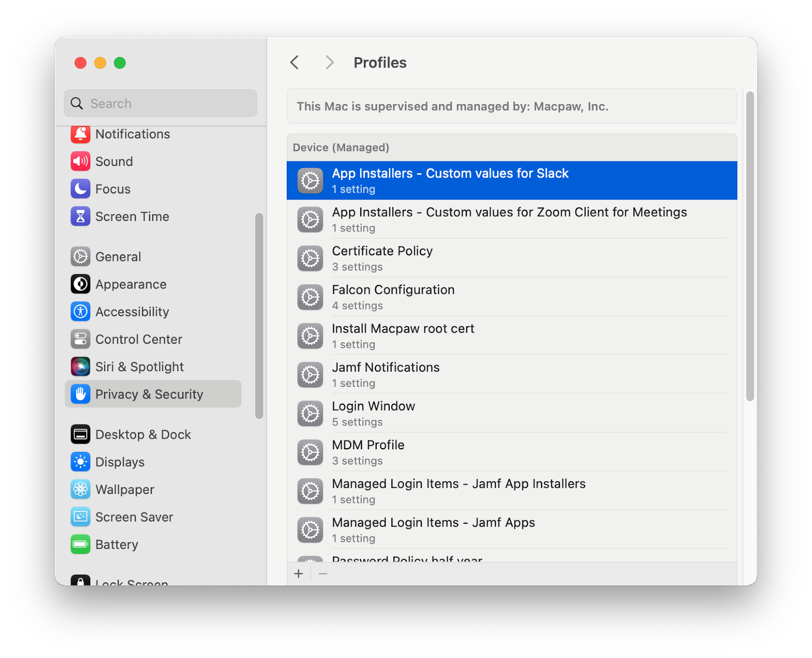The image size is (812, 658).
Task: Open Screen Time settings
Action: click(132, 216)
